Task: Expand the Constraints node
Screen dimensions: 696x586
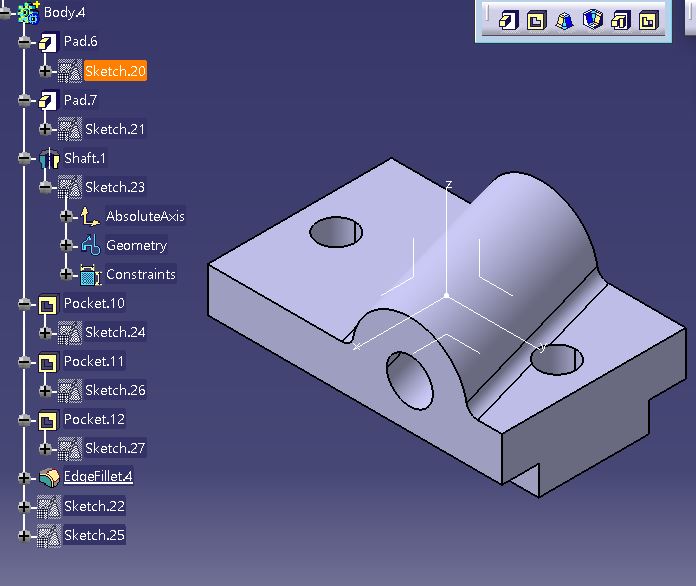Action: (x=66, y=274)
